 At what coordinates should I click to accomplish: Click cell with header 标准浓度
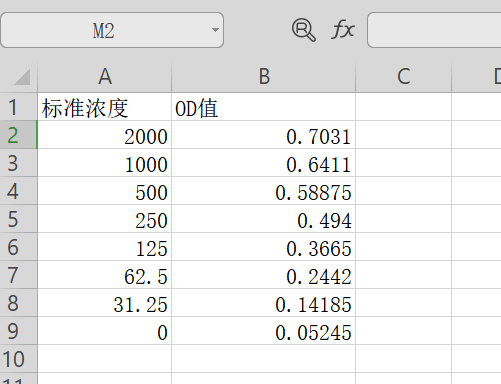tap(105, 107)
